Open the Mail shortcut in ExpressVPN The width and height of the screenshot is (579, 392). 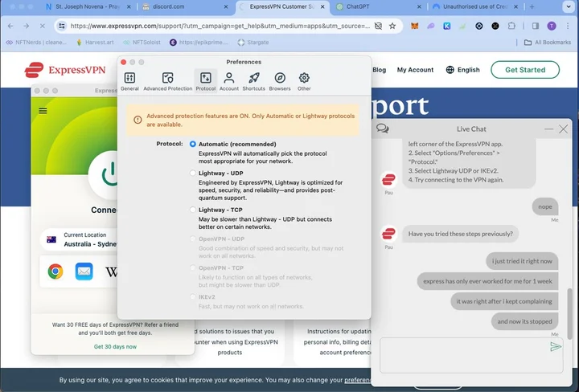click(x=84, y=272)
